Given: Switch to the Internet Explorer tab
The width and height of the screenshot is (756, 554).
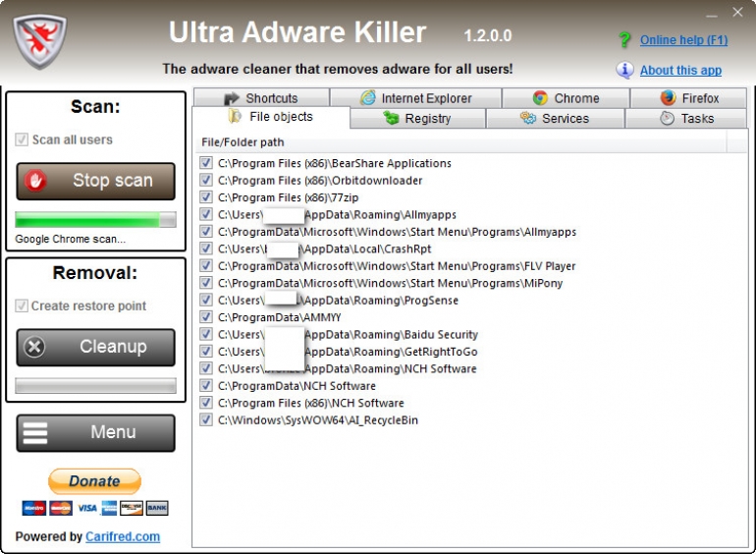Looking at the screenshot, I should (415, 98).
